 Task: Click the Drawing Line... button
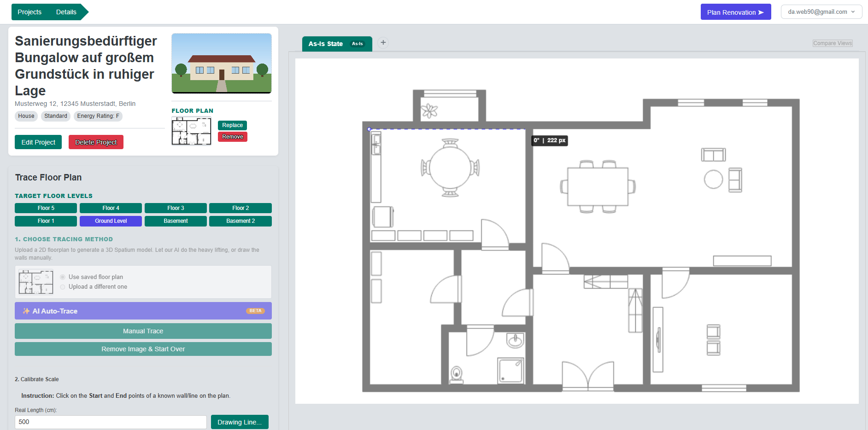tap(240, 422)
